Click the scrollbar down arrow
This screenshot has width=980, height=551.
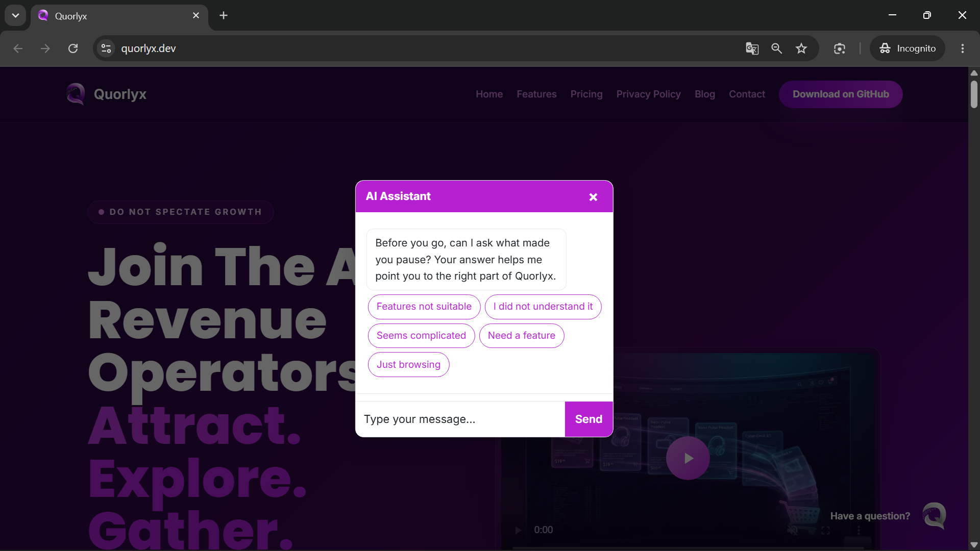pos(974,545)
